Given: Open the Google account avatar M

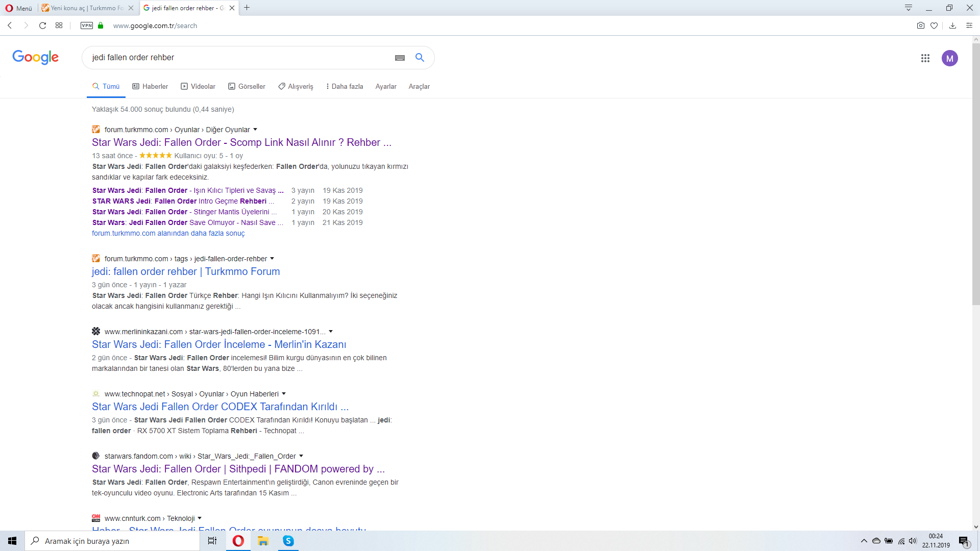Looking at the screenshot, I should pos(950,58).
